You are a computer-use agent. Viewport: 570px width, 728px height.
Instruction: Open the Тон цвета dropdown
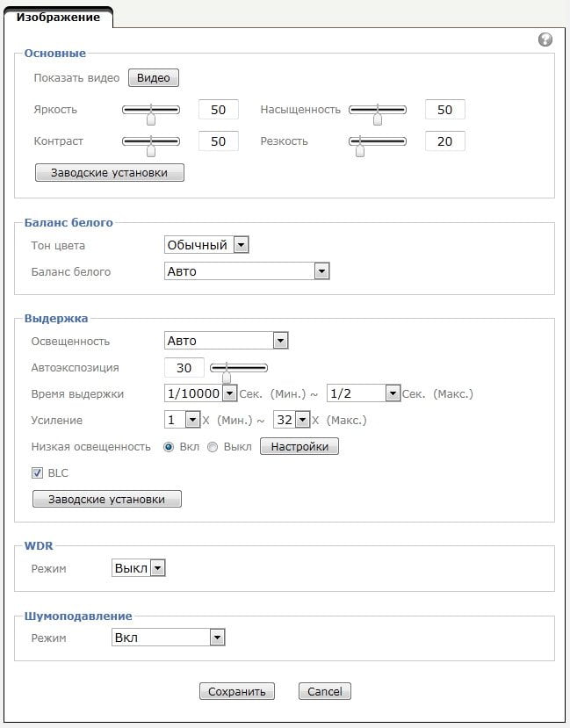pos(206,245)
